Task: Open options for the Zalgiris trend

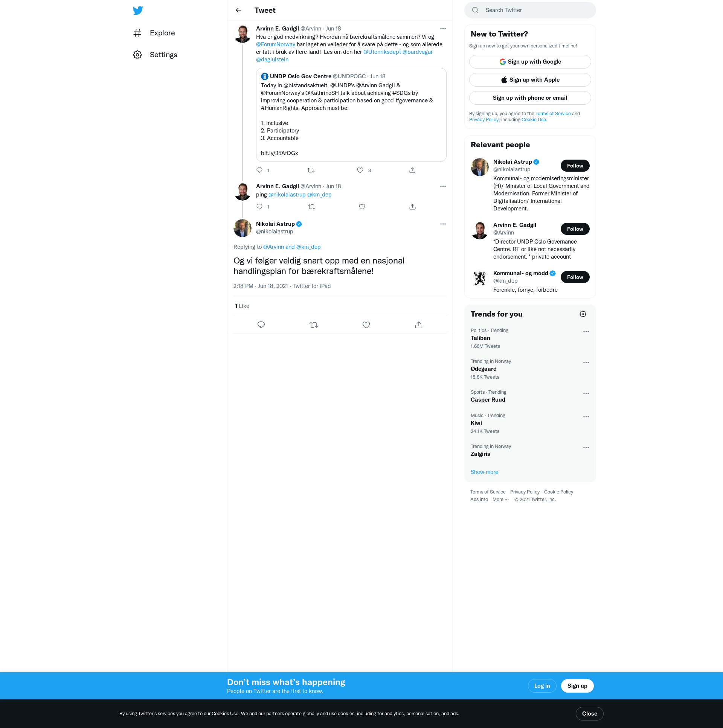Action: pos(586,448)
